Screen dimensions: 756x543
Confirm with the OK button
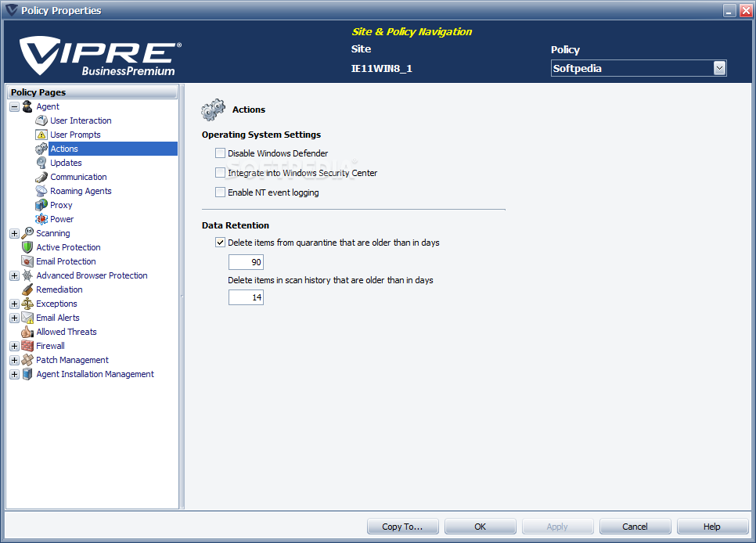(481, 527)
